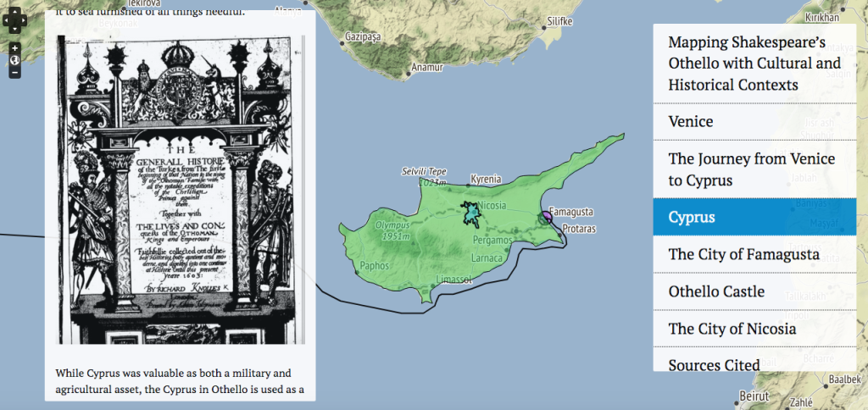Zoom to world extent with globe icon
The height and width of the screenshot is (410, 868).
(x=15, y=60)
